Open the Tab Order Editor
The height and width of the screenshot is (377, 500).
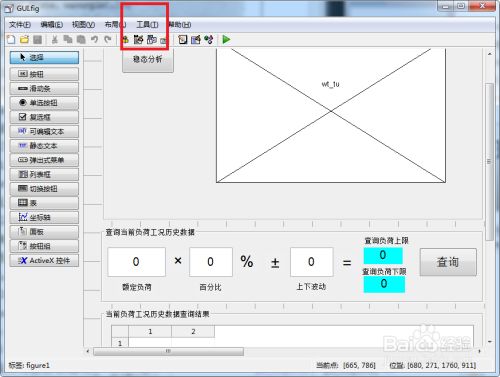(152, 40)
